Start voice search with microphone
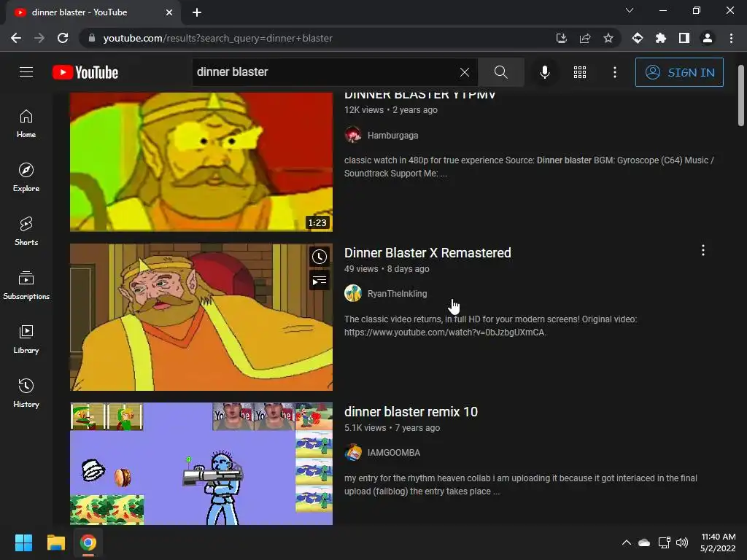Image resolution: width=747 pixels, height=560 pixels. (544, 72)
